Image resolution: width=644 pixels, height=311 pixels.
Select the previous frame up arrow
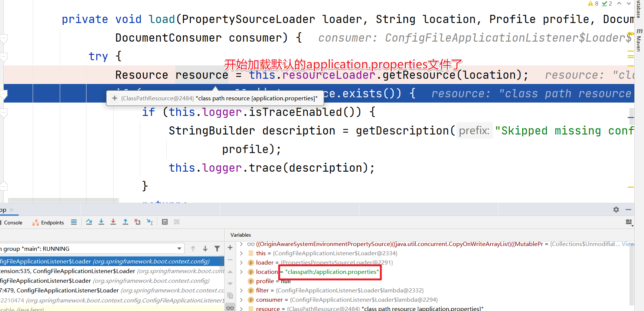click(193, 249)
